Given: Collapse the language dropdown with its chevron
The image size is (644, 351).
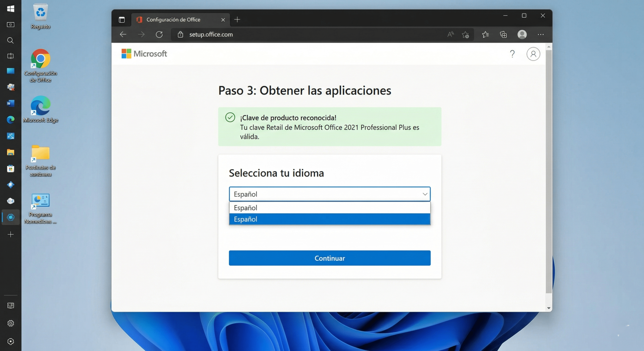Looking at the screenshot, I should tap(425, 194).
